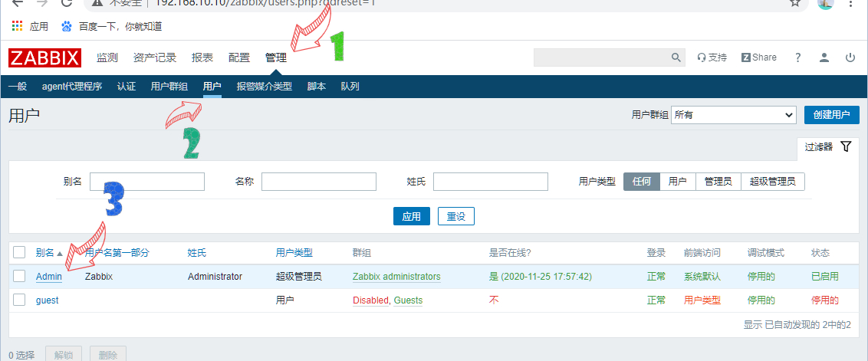Open user profile icon
The width and height of the screenshot is (868, 361).
click(824, 57)
